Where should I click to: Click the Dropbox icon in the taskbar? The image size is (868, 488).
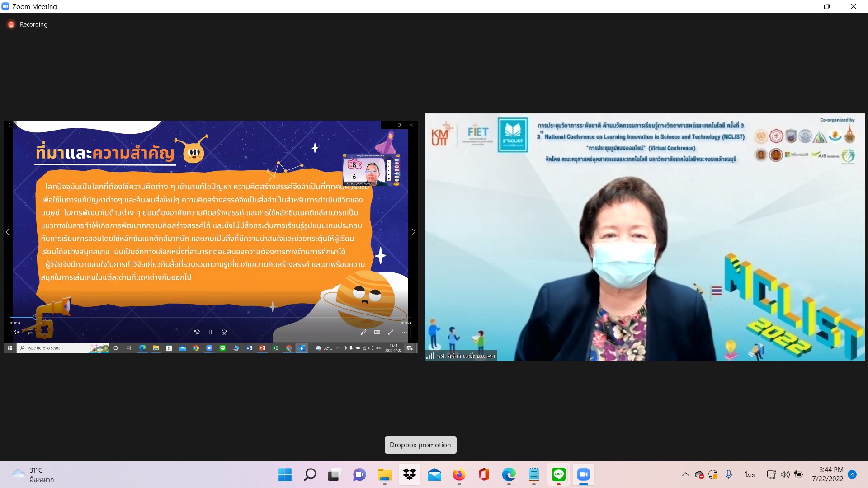point(410,474)
